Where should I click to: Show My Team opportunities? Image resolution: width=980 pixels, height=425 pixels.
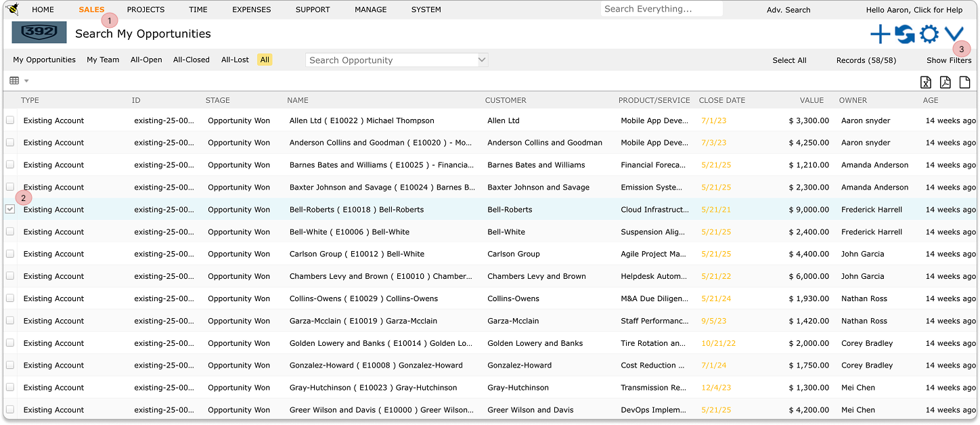pyautogui.click(x=103, y=60)
